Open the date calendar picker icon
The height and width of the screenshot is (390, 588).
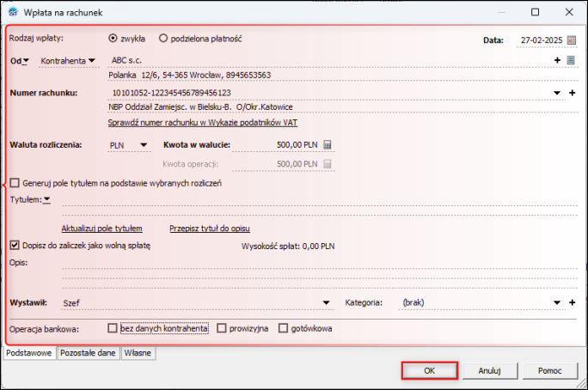tap(572, 40)
